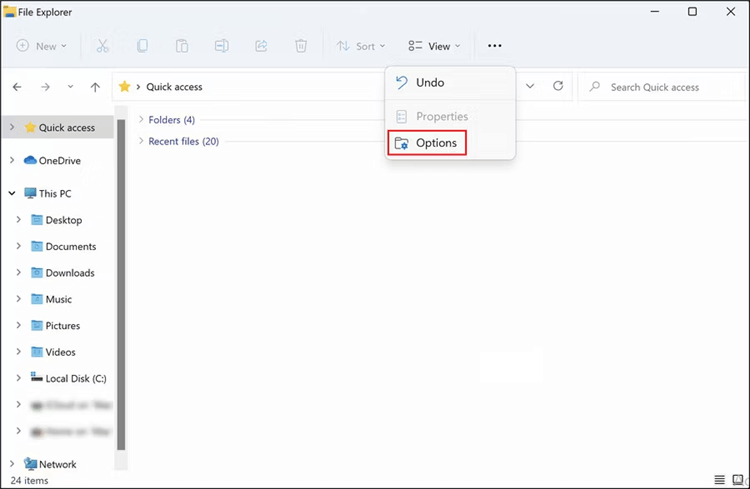This screenshot has width=750, height=489.
Task: Click the navigation pane scrollbar
Action: [x=121, y=284]
